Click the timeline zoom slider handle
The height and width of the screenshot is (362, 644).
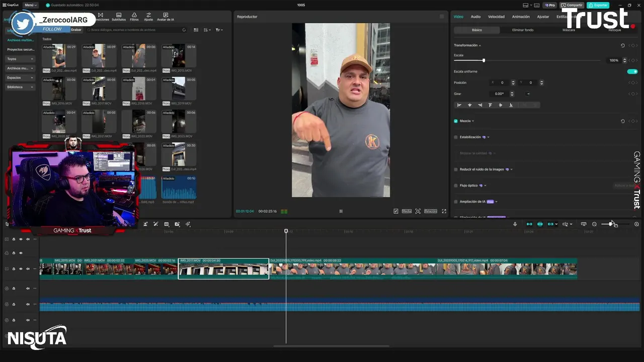tap(611, 224)
